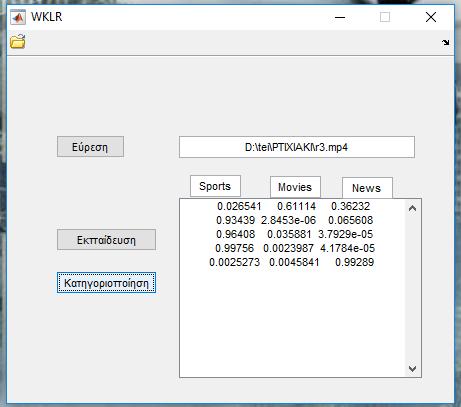Select the row ending with 0.99289
The height and width of the screenshot is (407, 461).
click(x=292, y=262)
